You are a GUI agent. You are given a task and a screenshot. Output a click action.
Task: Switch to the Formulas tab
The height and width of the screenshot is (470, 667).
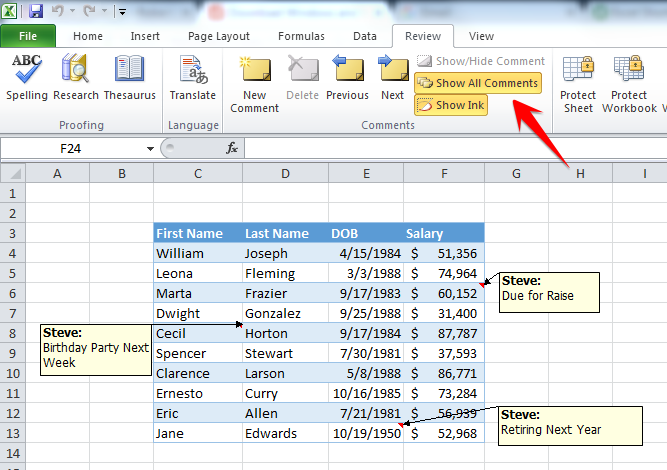[x=301, y=36]
